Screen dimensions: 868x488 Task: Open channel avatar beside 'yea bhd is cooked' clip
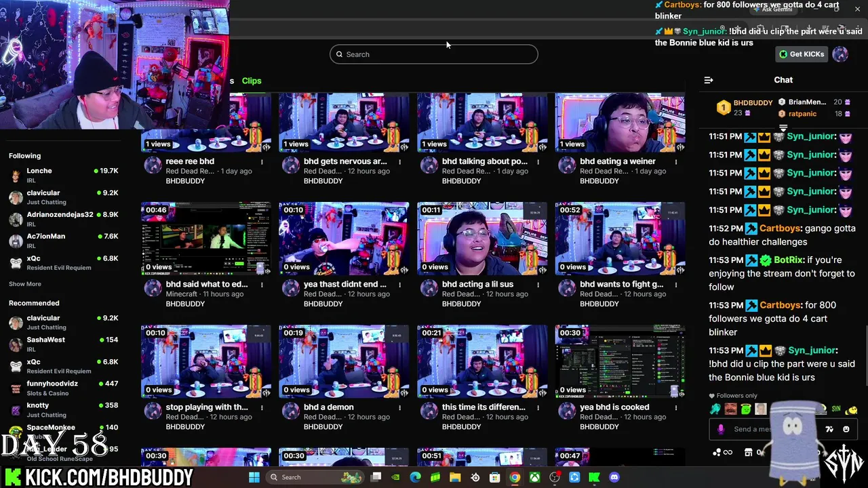tap(567, 411)
